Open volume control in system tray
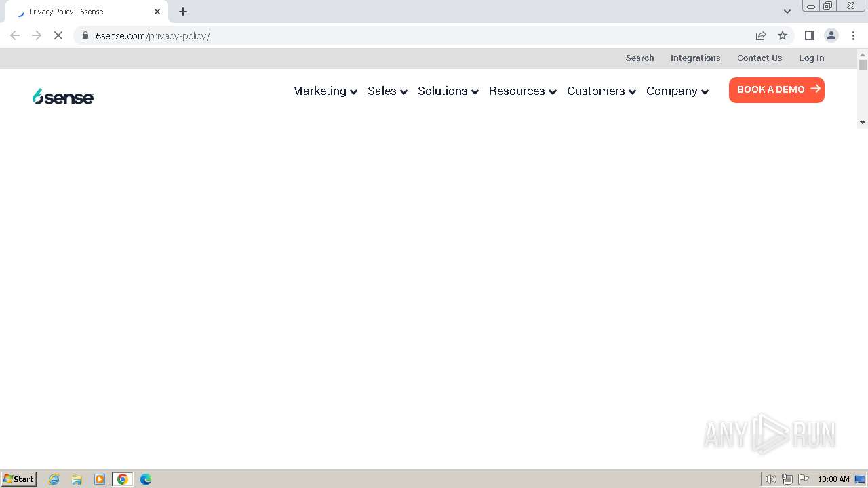 click(771, 479)
